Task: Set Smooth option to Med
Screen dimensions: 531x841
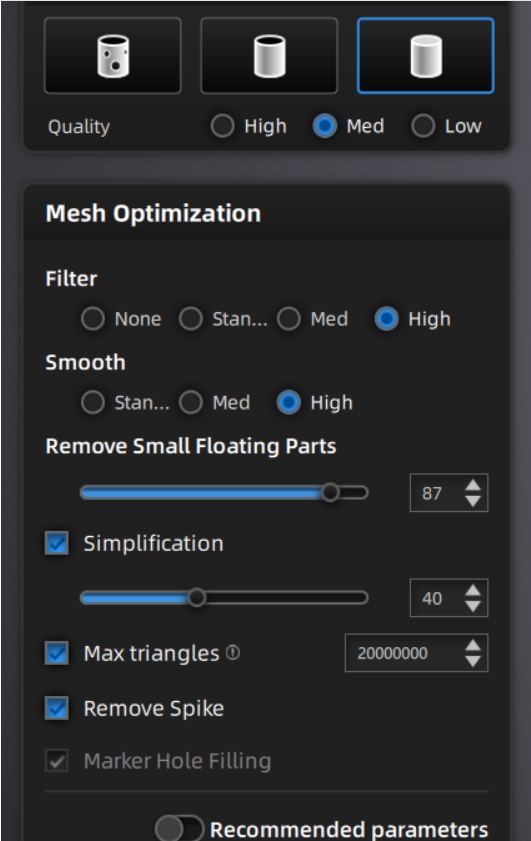Action: (191, 402)
